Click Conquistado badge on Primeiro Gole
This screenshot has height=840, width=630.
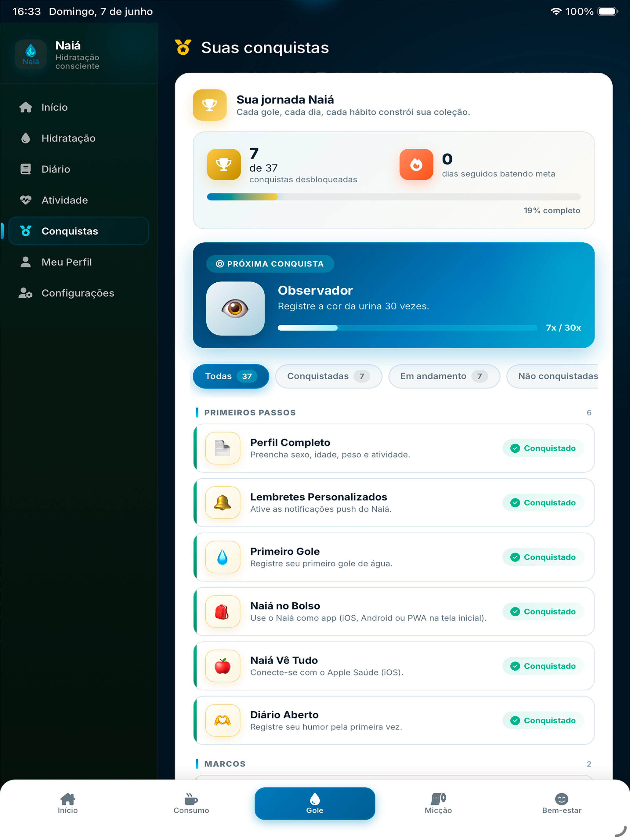pos(543,557)
